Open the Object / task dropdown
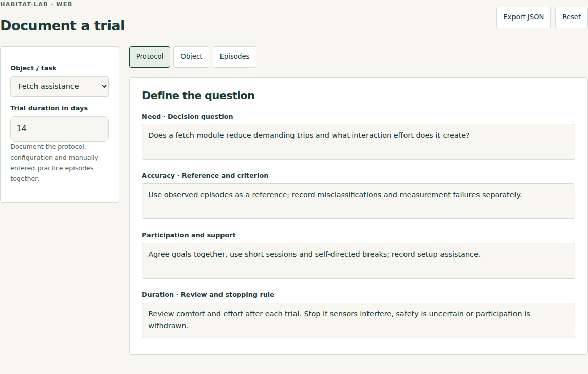588x374 pixels. pos(60,86)
